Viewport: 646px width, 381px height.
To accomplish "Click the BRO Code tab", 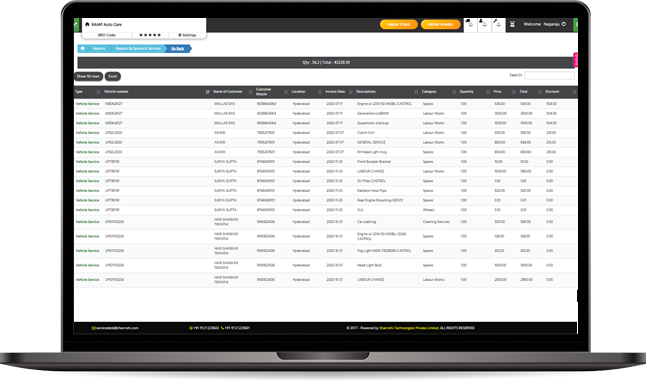I will click(x=107, y=35).
